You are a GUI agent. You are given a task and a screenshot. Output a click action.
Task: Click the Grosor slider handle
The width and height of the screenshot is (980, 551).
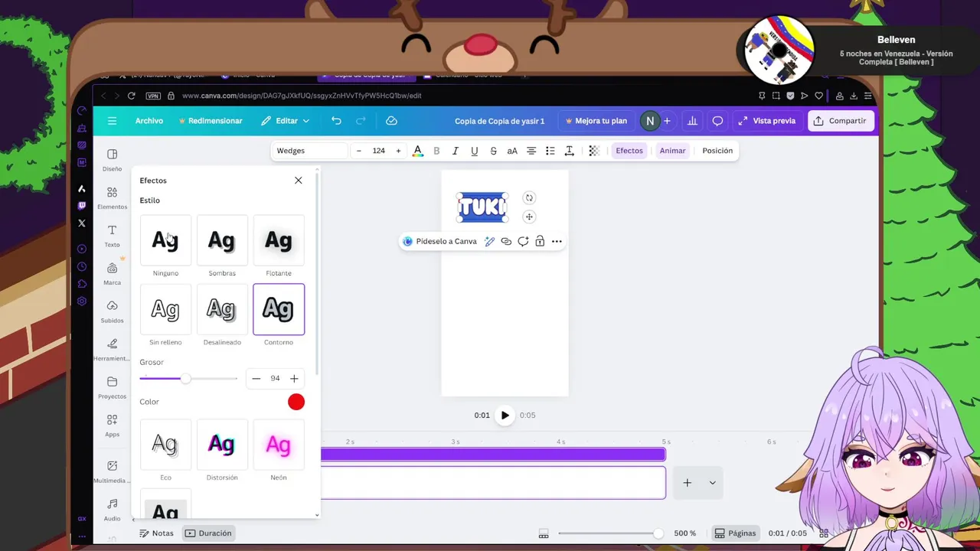click(x=185, y=379)
